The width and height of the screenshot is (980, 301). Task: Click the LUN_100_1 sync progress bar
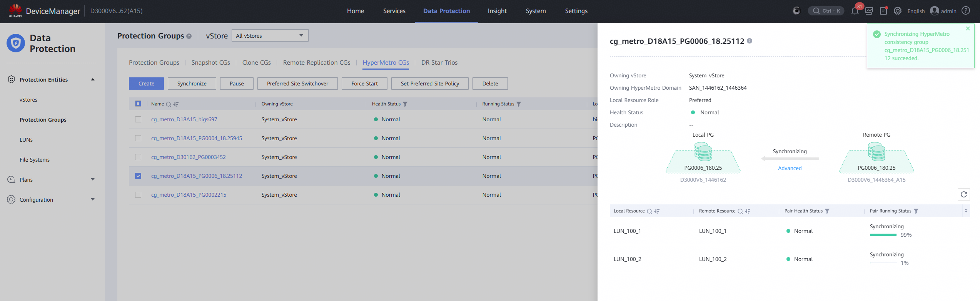tap(883, 235)
